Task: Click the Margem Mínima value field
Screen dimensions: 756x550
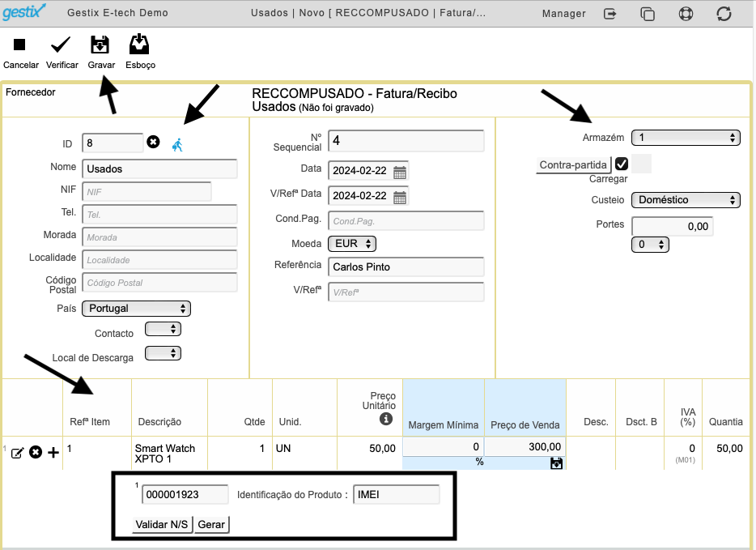Action: pos(443,447)
